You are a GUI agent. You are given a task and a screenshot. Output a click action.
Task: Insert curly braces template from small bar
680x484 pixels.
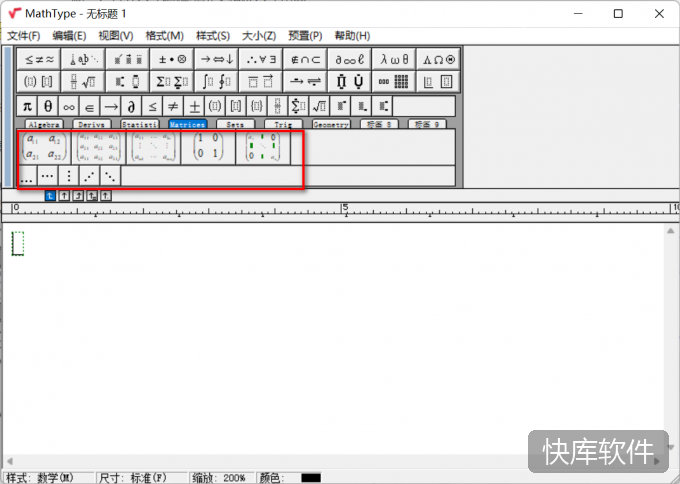(256, 106)
